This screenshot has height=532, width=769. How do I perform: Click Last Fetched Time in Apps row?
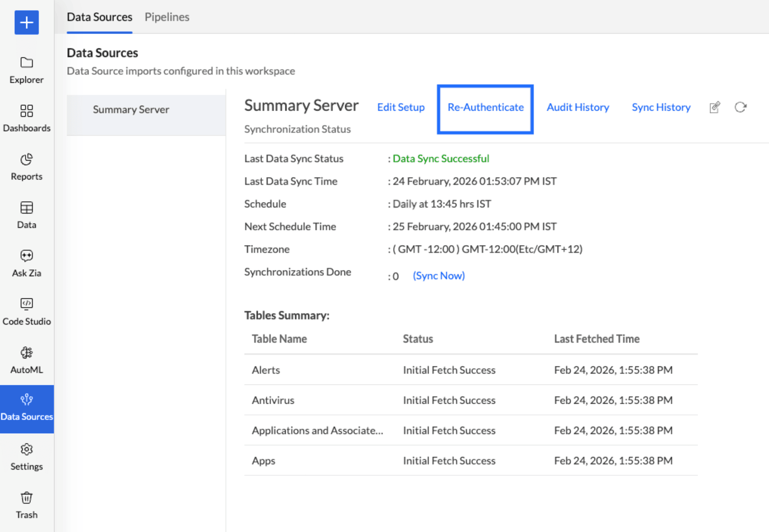click(x=613, y=461)
